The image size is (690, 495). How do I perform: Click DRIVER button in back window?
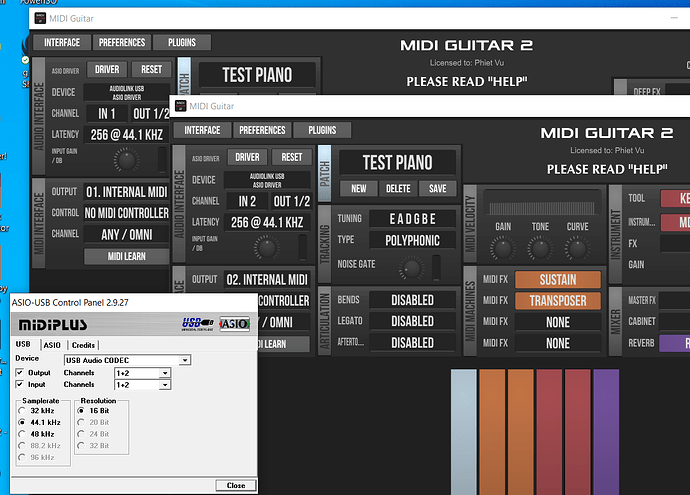(107, 70)
